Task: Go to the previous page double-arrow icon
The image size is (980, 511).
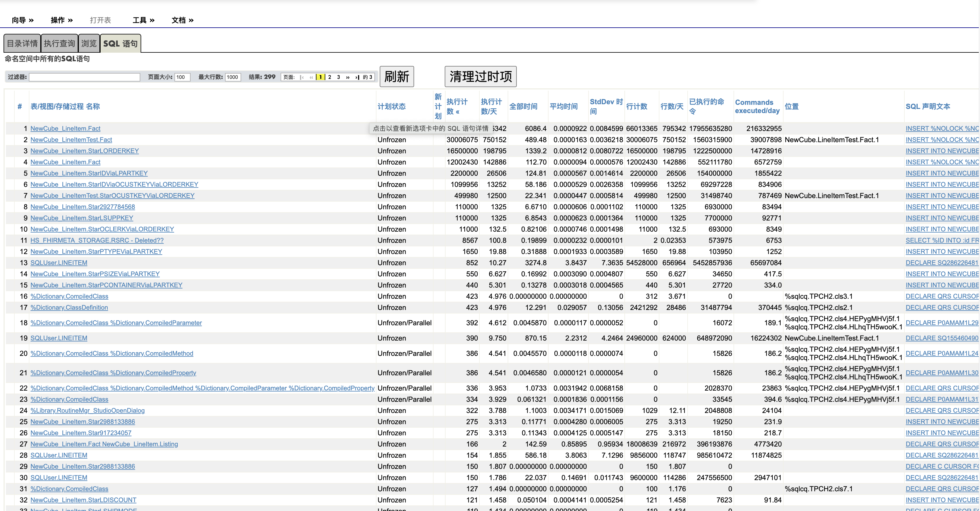Action: [311, 77]
